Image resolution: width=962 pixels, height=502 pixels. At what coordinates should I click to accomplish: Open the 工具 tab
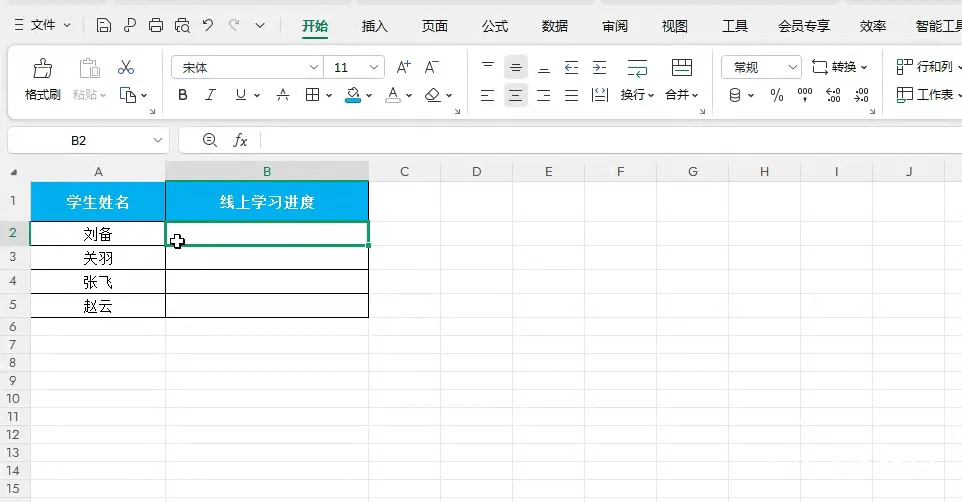pyautogui.click(x=735, y=26)
